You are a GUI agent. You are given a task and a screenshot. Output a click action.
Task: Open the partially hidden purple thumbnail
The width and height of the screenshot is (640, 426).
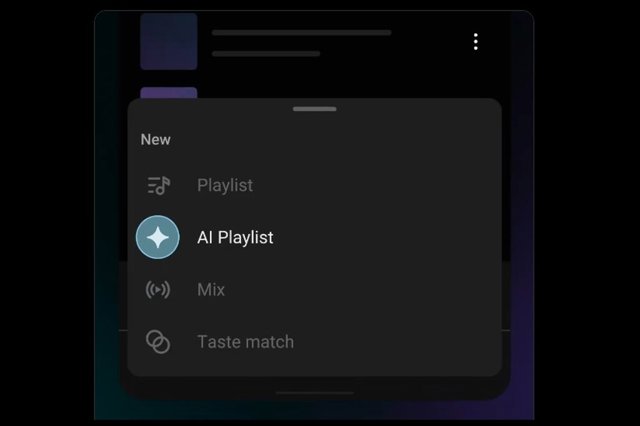tap(169, 93)
